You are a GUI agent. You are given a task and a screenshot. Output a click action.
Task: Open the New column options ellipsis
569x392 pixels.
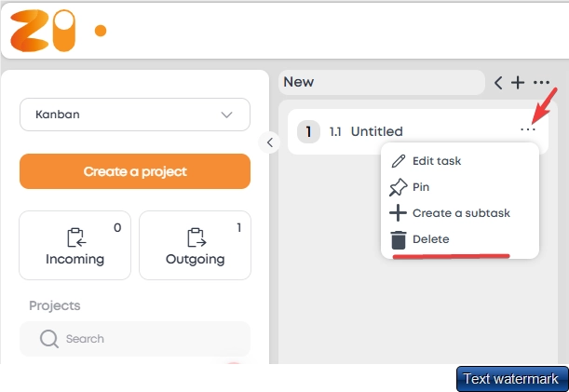(541, 83)
